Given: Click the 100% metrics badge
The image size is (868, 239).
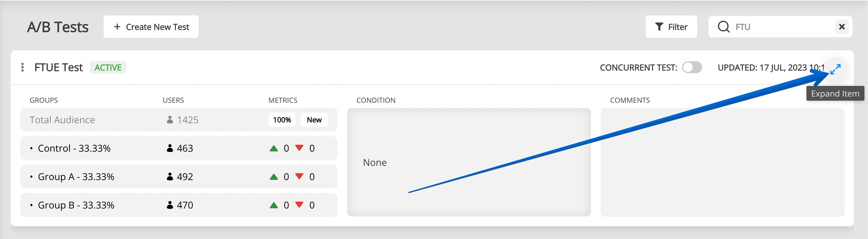Looking at the screenshot, I should (282, 120).
